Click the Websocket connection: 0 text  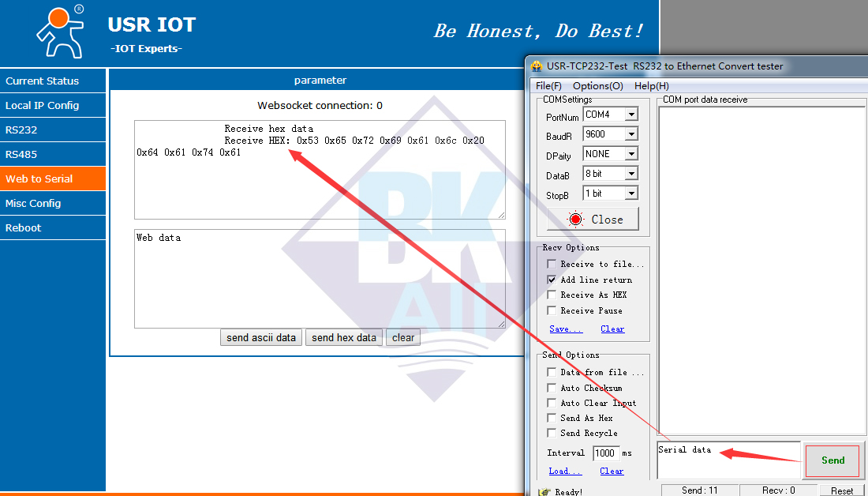320,105
